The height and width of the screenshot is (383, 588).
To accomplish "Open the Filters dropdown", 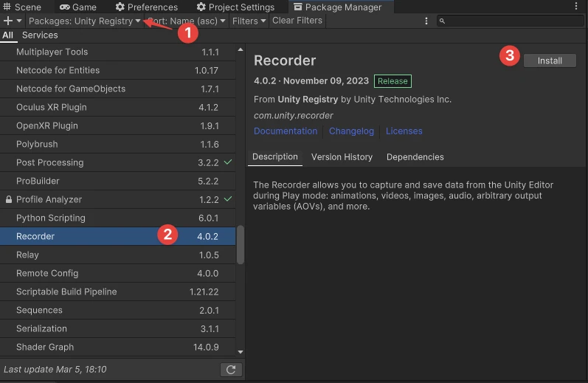I will pos(249,21).
